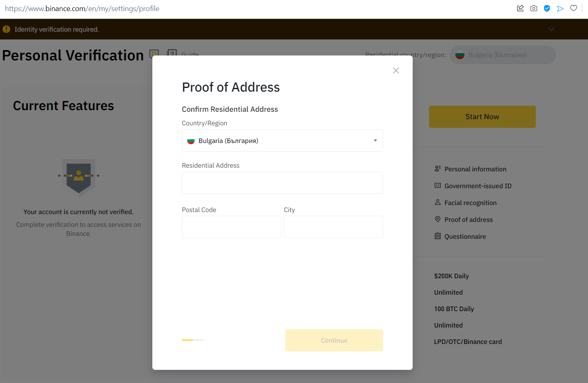This screenshot has height=383, width=588.
Task: Click the blue shield security icon
Action: tap(547, 8)
